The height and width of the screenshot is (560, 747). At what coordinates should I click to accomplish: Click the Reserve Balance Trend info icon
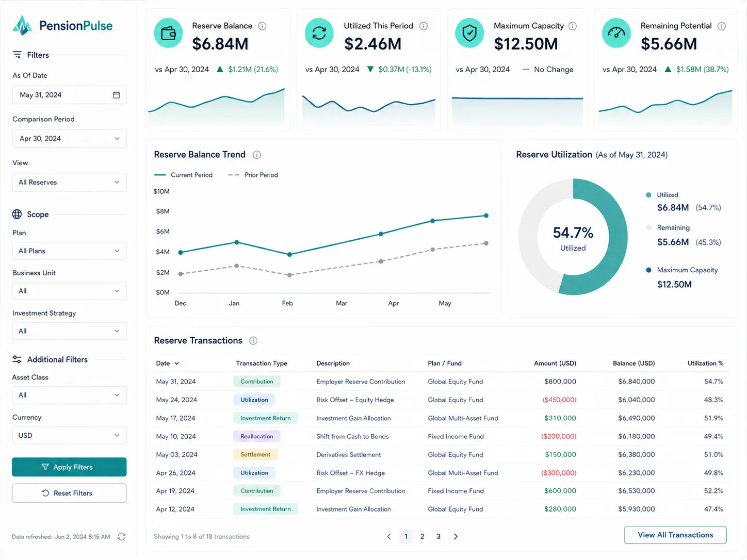(x=257, y=155)
